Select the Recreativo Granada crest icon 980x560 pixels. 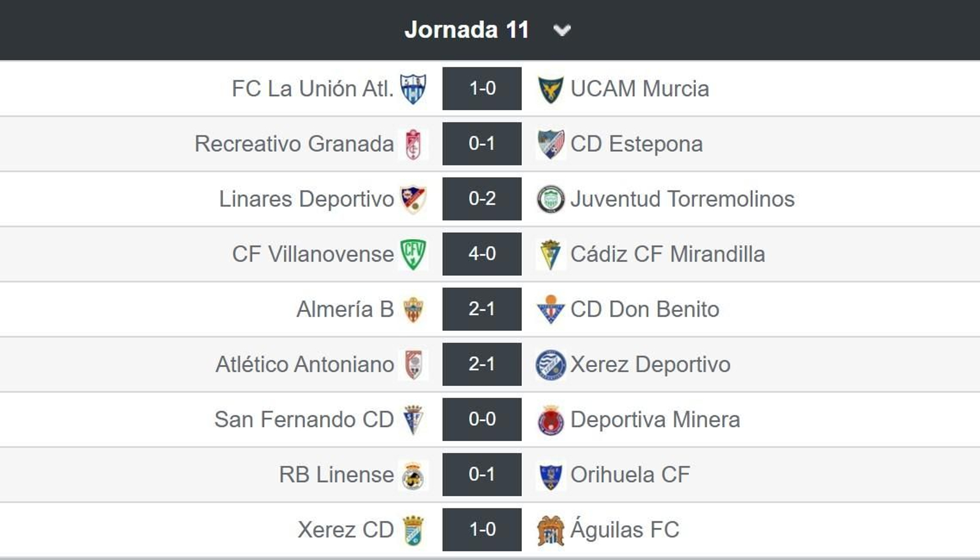[x=413, y=143]
